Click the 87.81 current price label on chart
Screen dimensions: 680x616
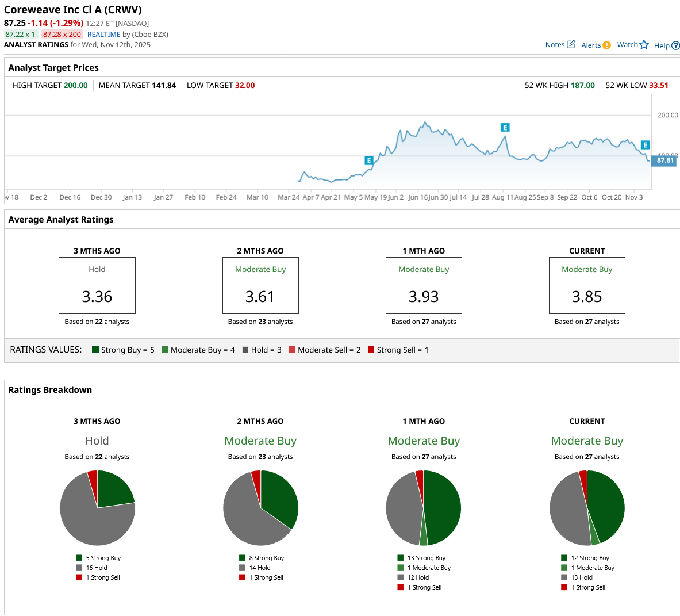pos(664,160)
